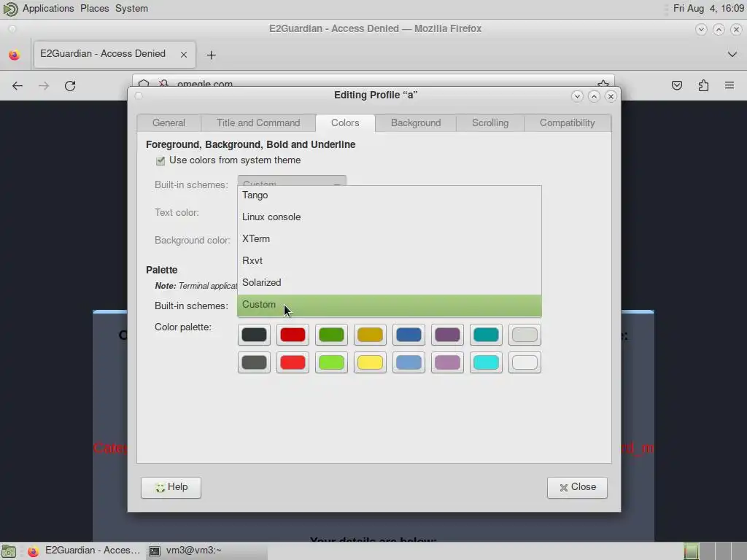Switch to the Compatibility tab
Viewport: 747px width, 560px height.
click(x=567, y=122)
